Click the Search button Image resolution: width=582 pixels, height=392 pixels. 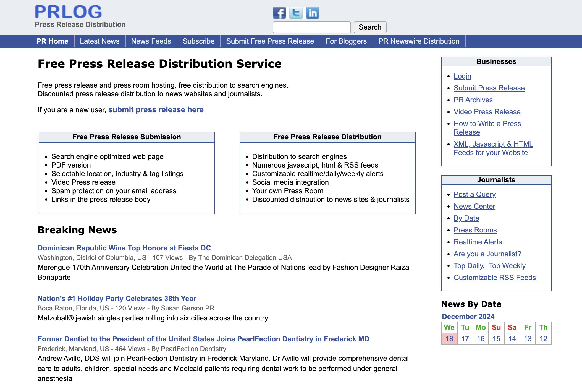pyautogui.click(x=370, y=27)
